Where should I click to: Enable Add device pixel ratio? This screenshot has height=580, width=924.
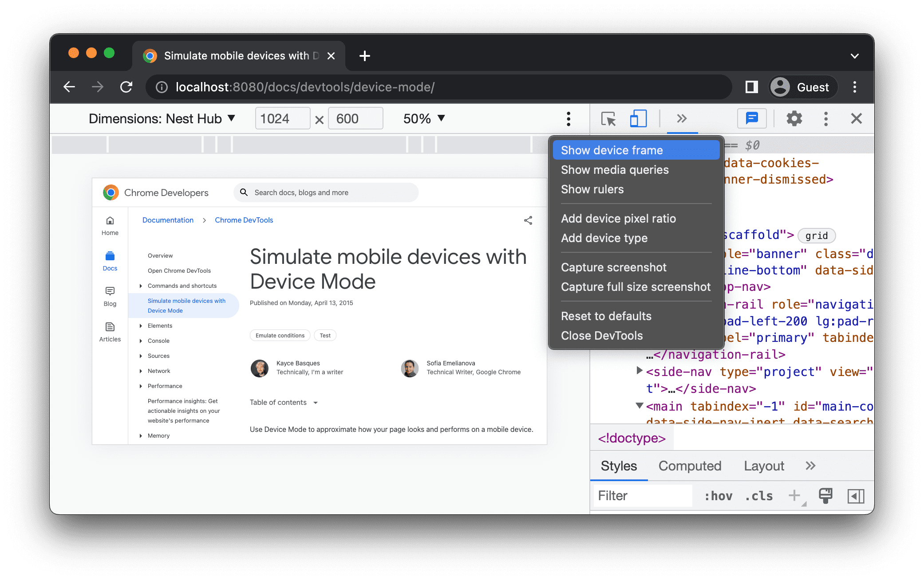618,218
